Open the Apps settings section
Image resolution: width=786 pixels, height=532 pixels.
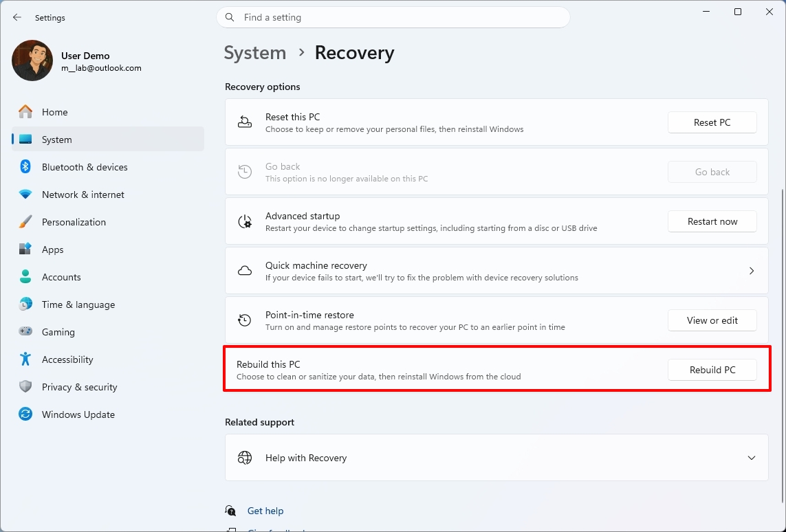coord(108,249)
